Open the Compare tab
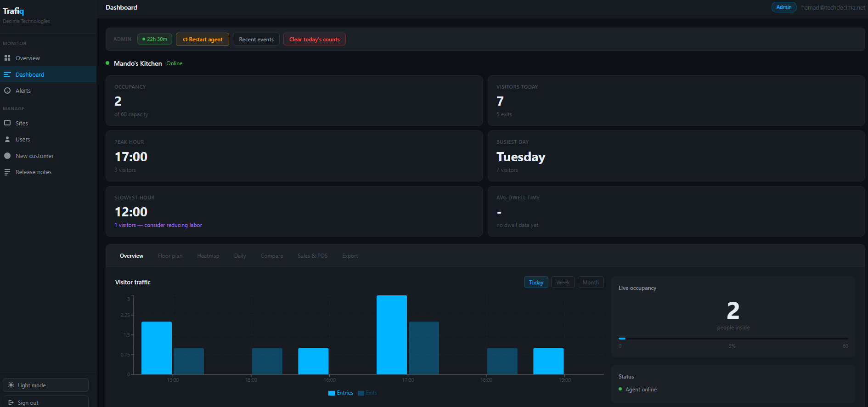Screen dimensions: 868x407 (272, 256)
